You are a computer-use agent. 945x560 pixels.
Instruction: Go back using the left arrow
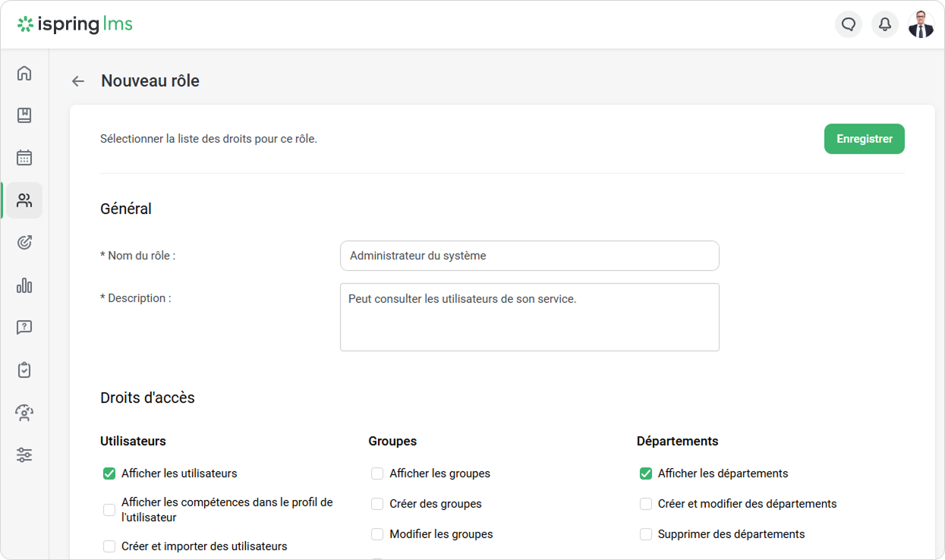pyautogui.click(x=78, y=81)
